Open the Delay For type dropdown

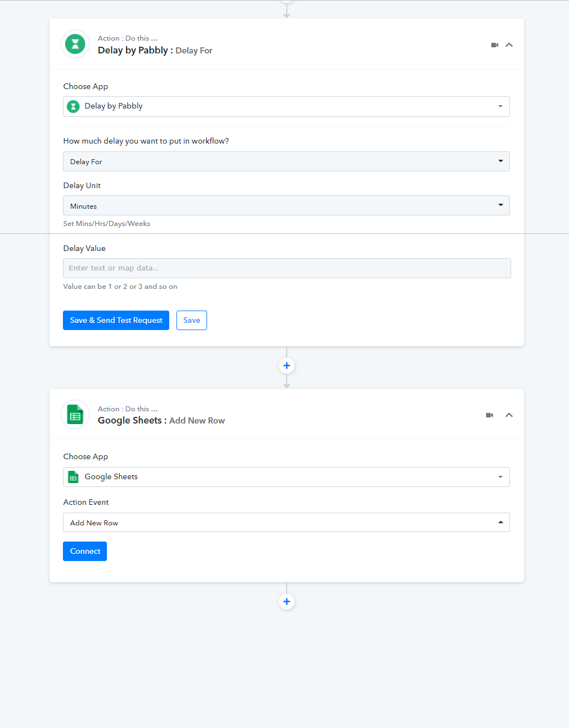[286, 161]
